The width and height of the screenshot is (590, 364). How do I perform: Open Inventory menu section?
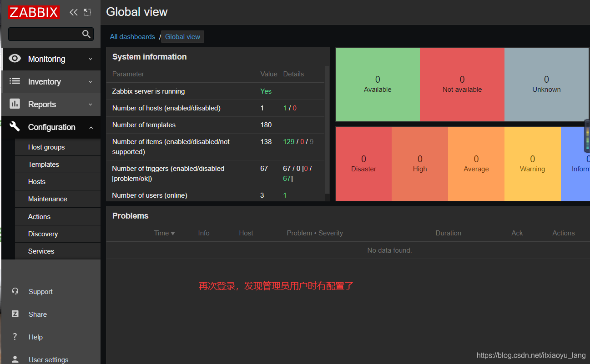pyautogui.click(x=51, y=82)
